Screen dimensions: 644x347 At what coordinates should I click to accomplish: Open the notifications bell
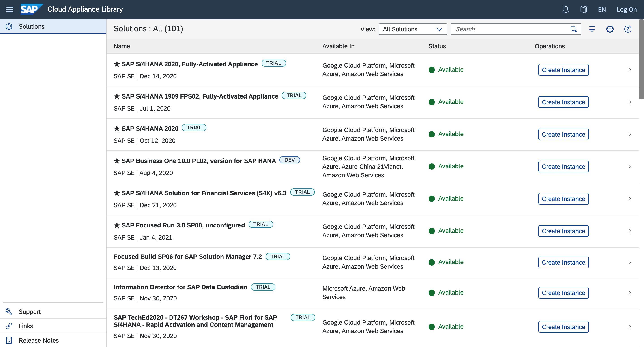point(565,9)
